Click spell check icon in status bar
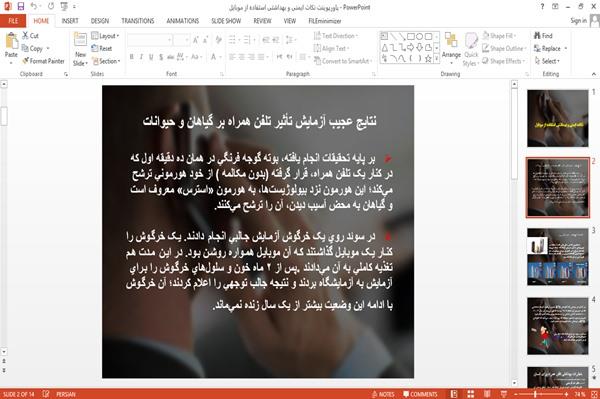 pos(46,394)
